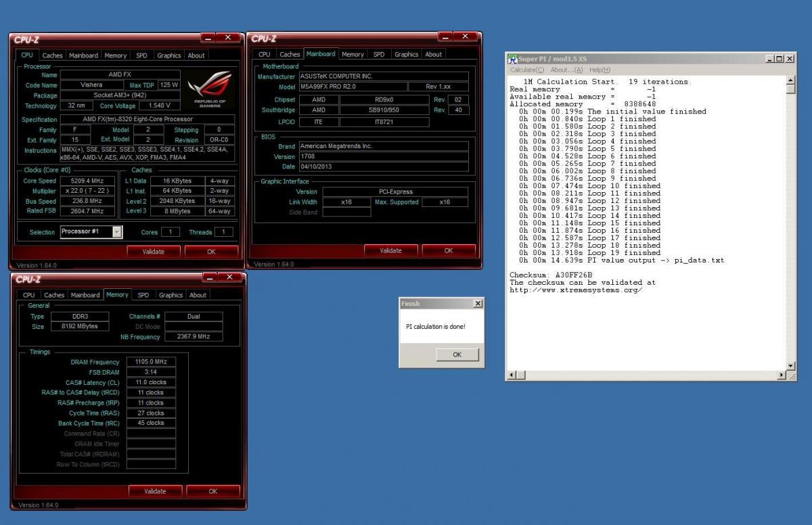Open Caches tab in Memory window
This screenshot has width=812, height=525.
pyautogui.click(x=54, y=295)
